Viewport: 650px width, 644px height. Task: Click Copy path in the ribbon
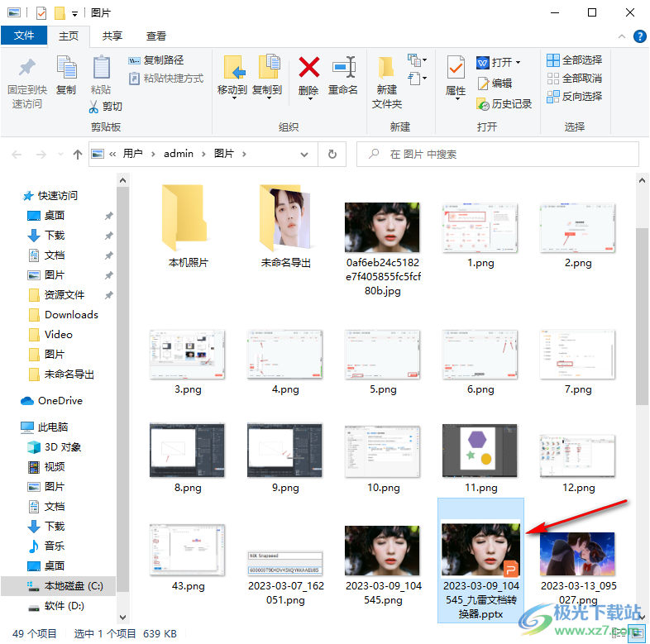click(156, 60)
